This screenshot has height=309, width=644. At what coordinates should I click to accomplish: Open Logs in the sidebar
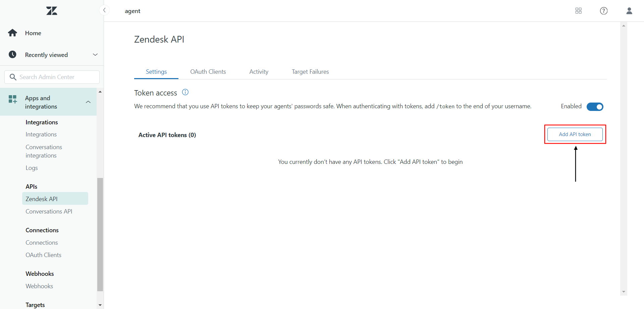(32, 168)
